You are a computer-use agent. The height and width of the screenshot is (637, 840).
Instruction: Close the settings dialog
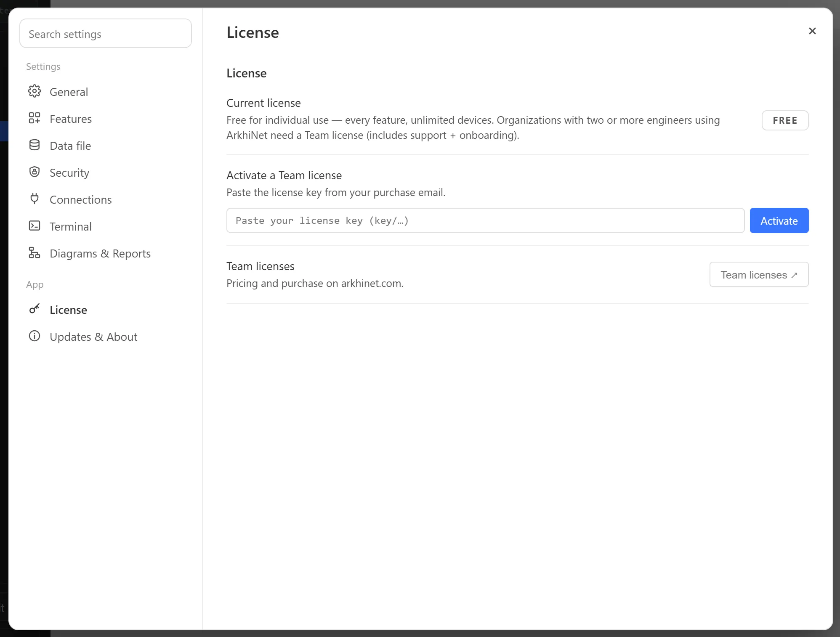click(812, 31)
